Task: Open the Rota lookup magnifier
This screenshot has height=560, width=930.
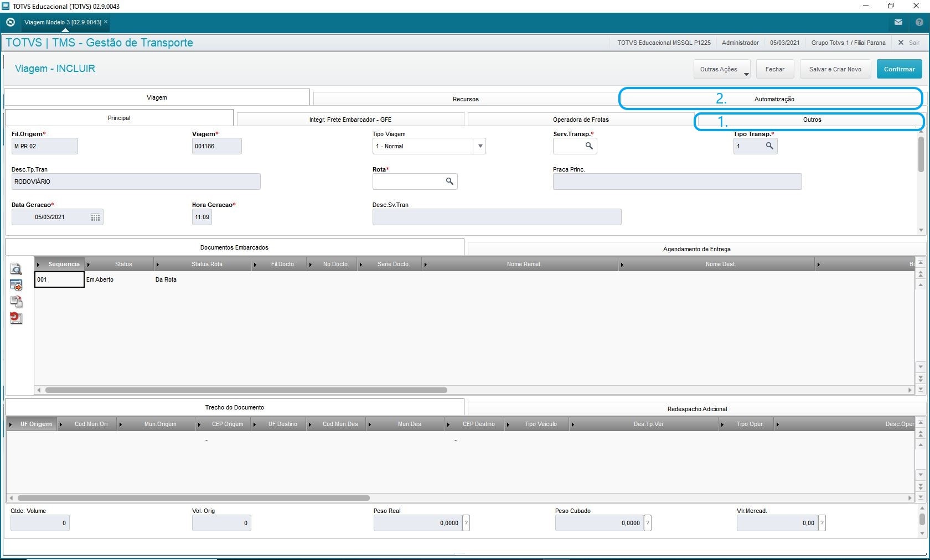Action: [449, 182]
